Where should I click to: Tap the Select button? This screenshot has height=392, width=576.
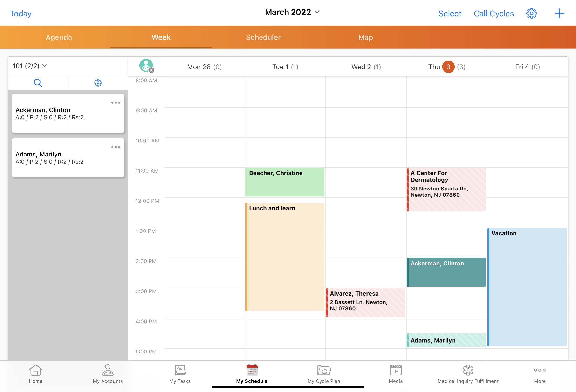[x=450, y=14]
